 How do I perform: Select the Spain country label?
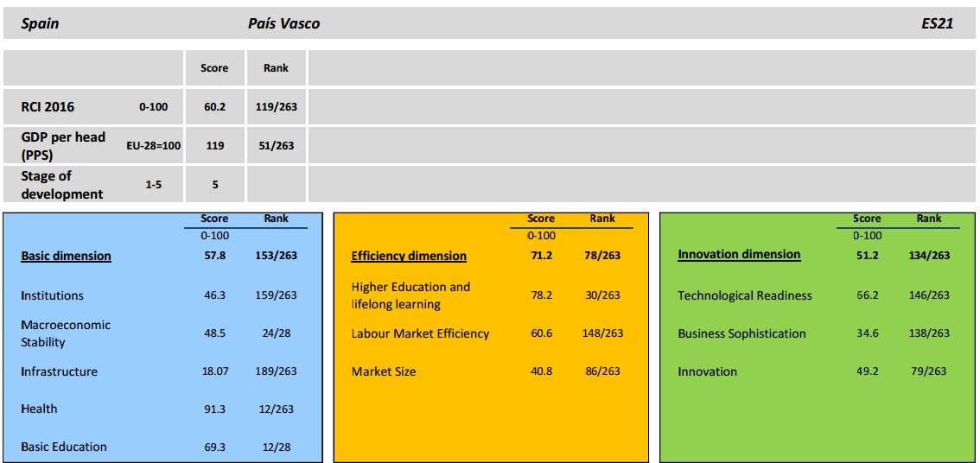(x=40, y=24)
